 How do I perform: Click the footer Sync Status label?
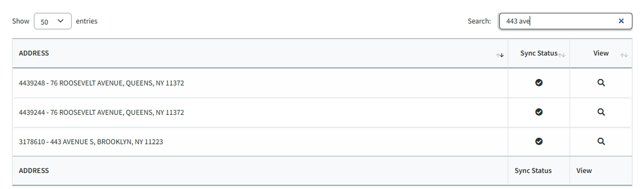point(533,171)
